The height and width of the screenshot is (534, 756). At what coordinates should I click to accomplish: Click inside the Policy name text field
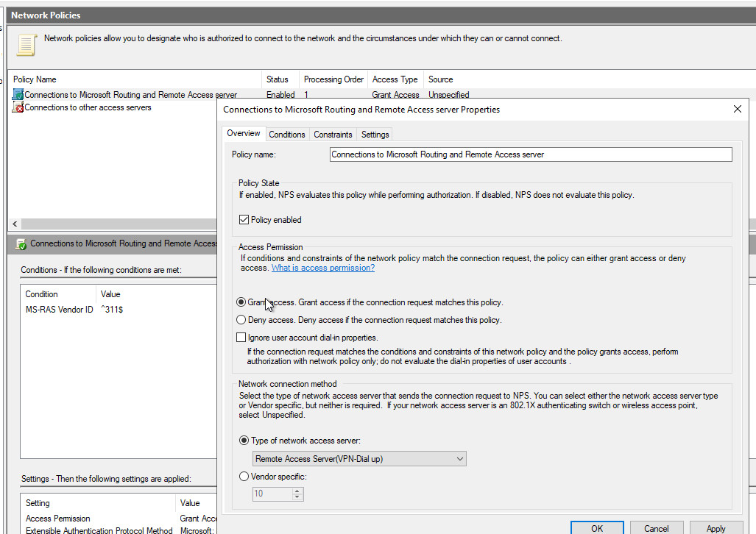click(x=530, y=154)
